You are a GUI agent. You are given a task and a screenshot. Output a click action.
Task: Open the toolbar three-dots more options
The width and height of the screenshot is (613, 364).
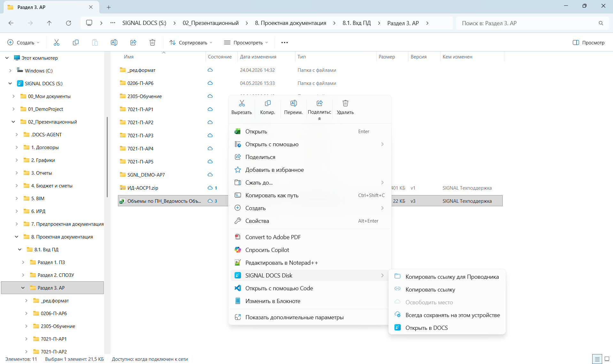point(284,42)
